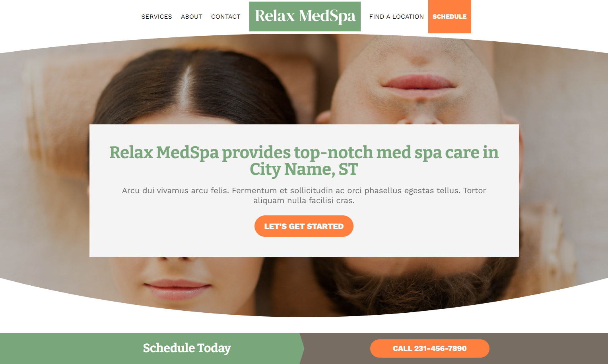Click the CALL 231-456-7890 button

[430, 349]
